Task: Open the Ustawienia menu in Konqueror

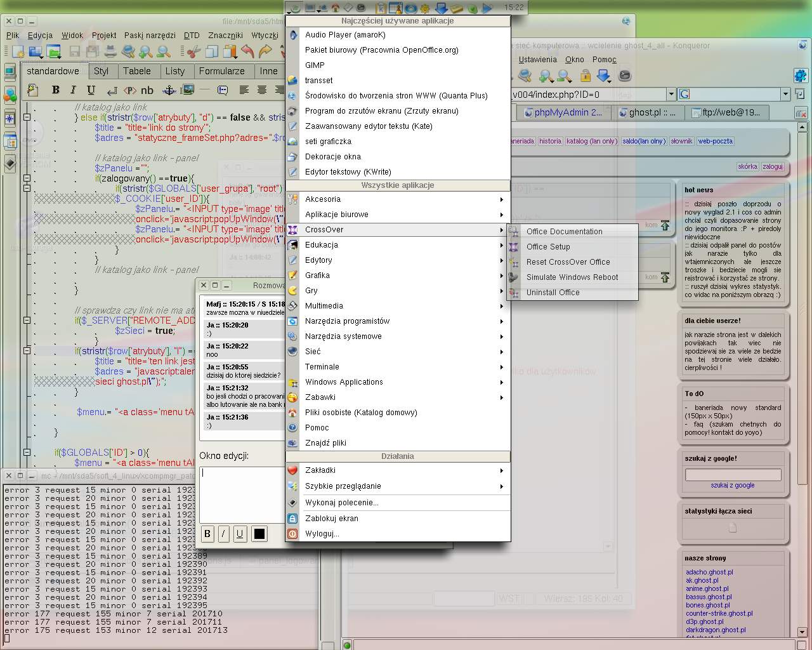Action: [537, 60]
